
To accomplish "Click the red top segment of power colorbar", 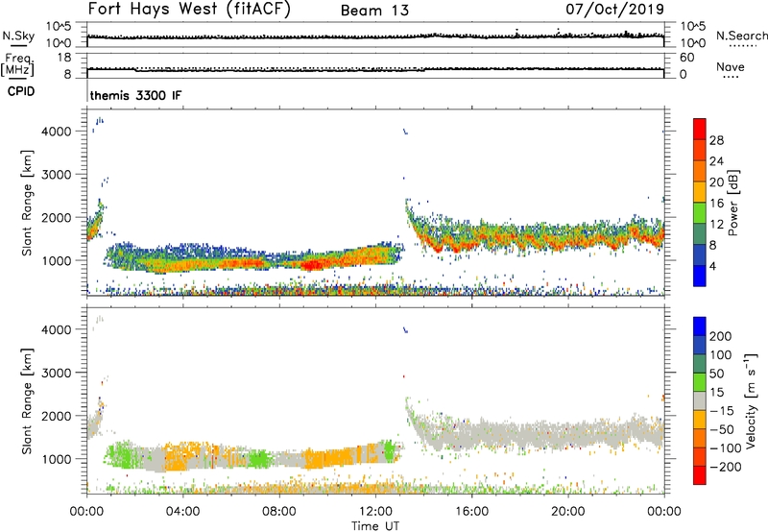I will click(700, 129).
